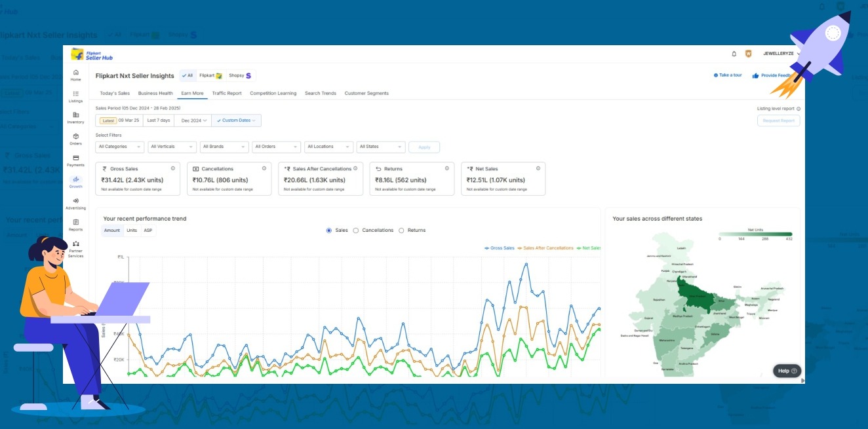
Task: Expand the Dec 2024 month dropdown
Action: (x=193, y=121)
